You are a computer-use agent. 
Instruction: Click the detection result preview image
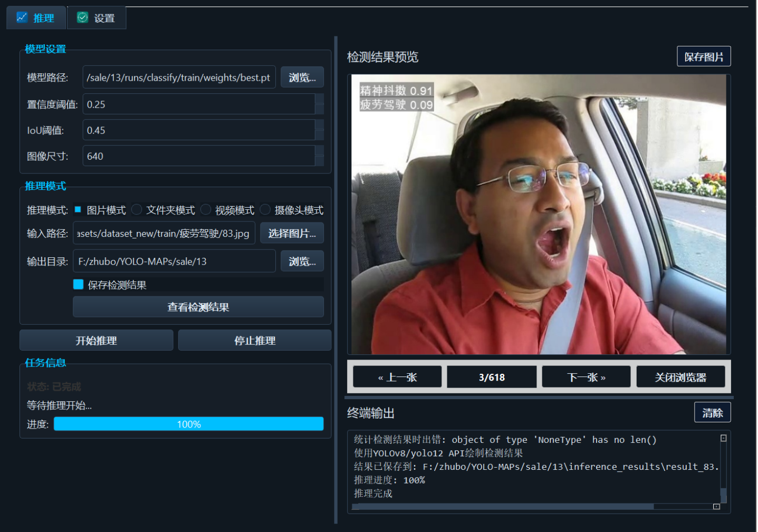[539, 214]
